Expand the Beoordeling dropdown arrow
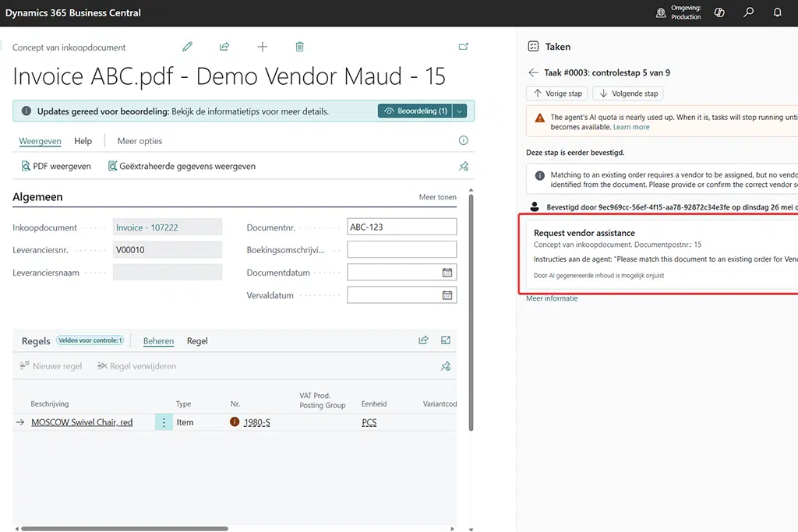 coord(460,111)
